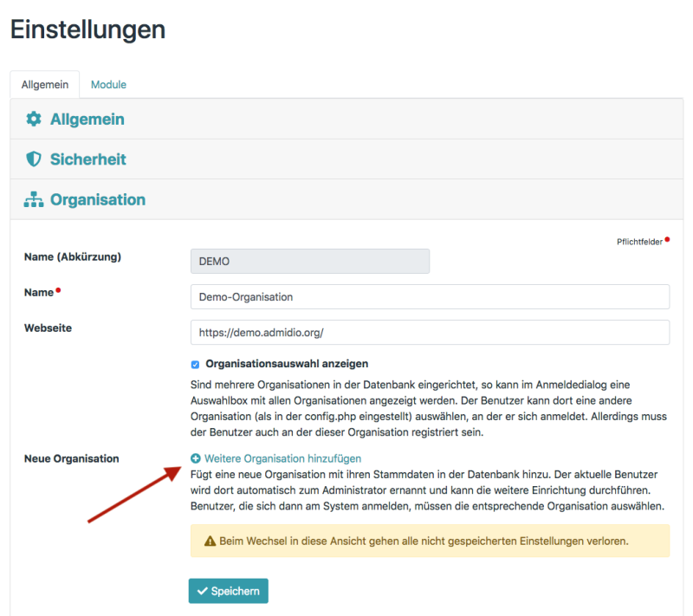Click the red Pflichtfelder indicator dot
Screen dimensions: 693x616
coord(667,241)
